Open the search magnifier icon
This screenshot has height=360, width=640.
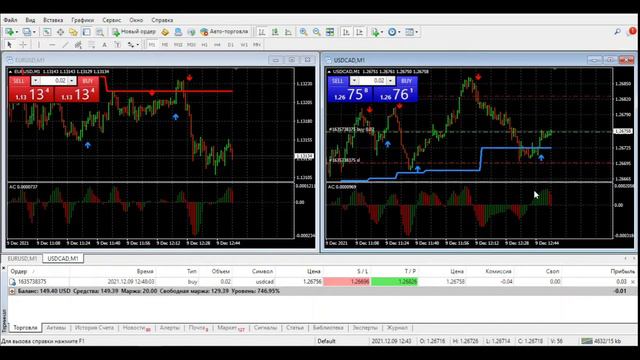(618, 31)
